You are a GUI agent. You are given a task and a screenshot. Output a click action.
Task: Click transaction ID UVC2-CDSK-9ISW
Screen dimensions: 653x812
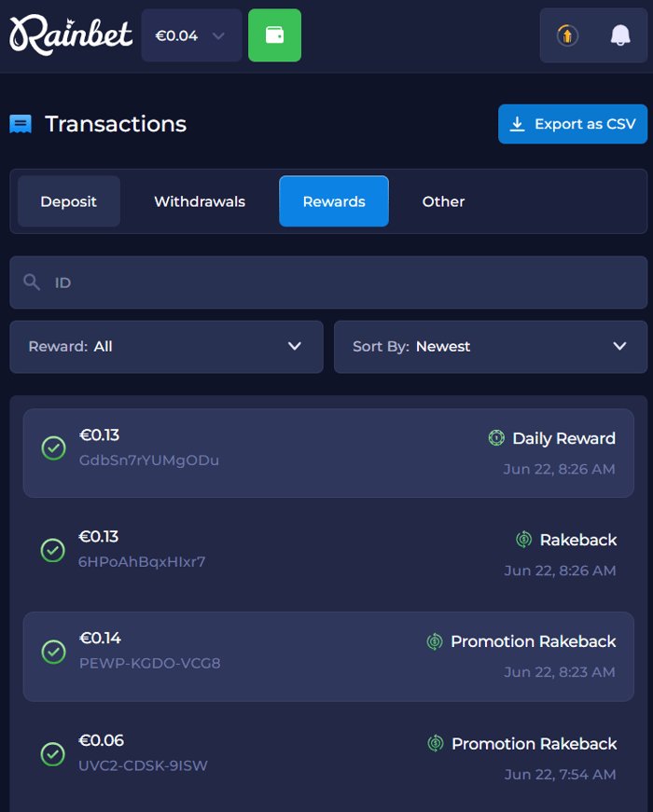tap(143, 765)
